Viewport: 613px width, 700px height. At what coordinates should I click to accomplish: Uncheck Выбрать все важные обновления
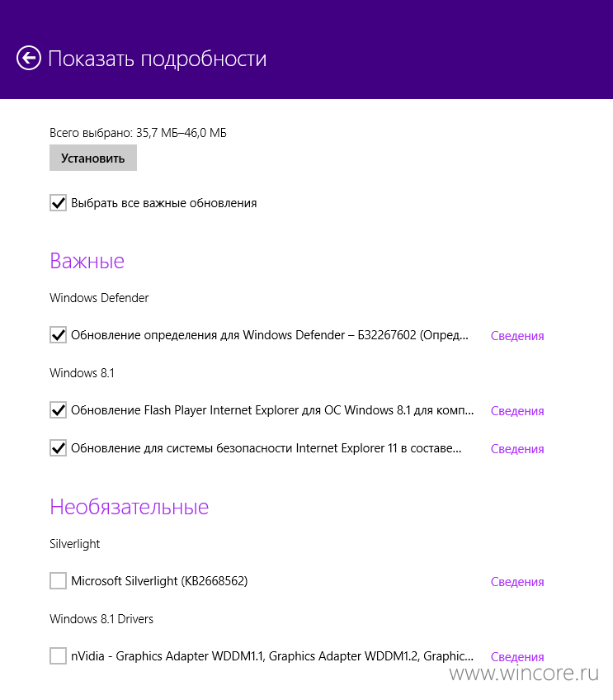(x=58, y=203)
